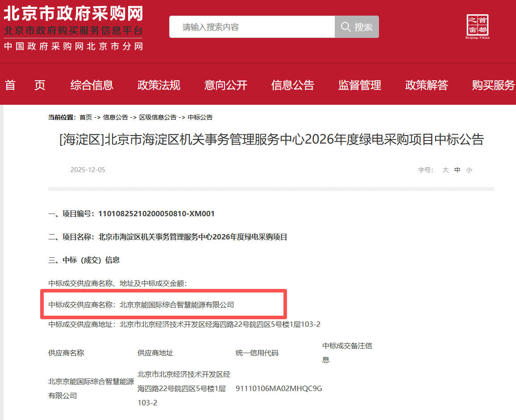The height and width of the screenshot is (420, 516).
Task: Set font size to 中 (medium)
Action: (x=457, y=170)
